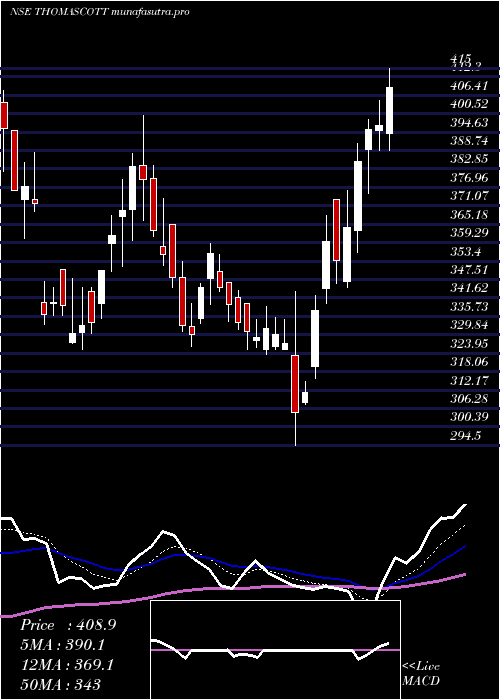The width and height of the screenshot is (500, 700).
Task: Click the 359.29 price axis label
Action: click(x=468, y=233)
